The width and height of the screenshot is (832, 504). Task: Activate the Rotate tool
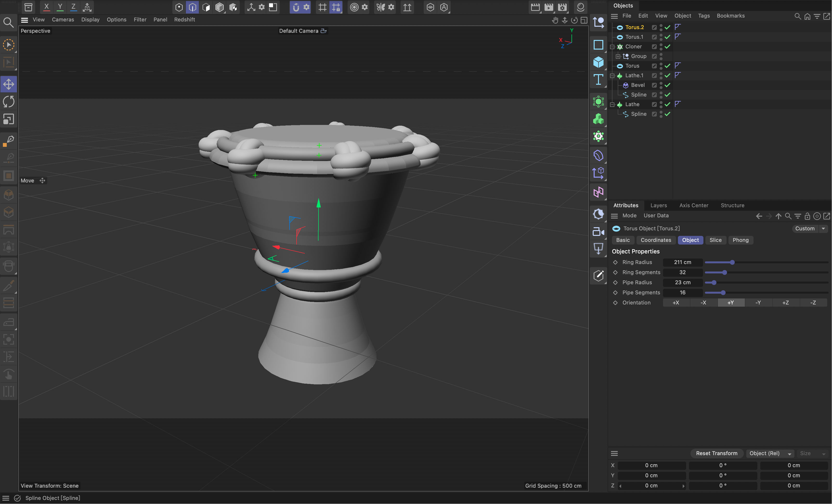8,101
